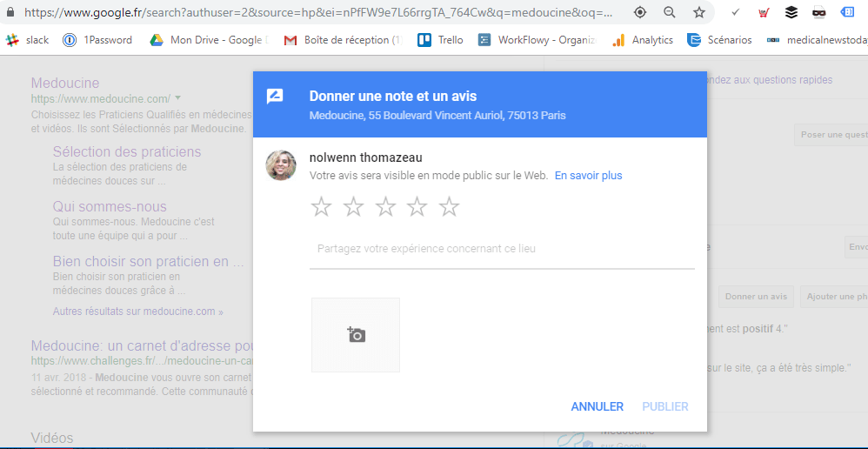Click Autres résultats sur medoucine.com link
868x449 pixels.
click(x=137, y=312)
